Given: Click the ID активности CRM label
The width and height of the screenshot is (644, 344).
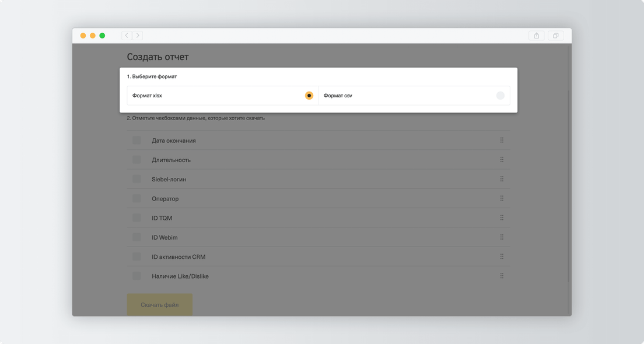Looking at the screenshot, I should pos(178,257).
